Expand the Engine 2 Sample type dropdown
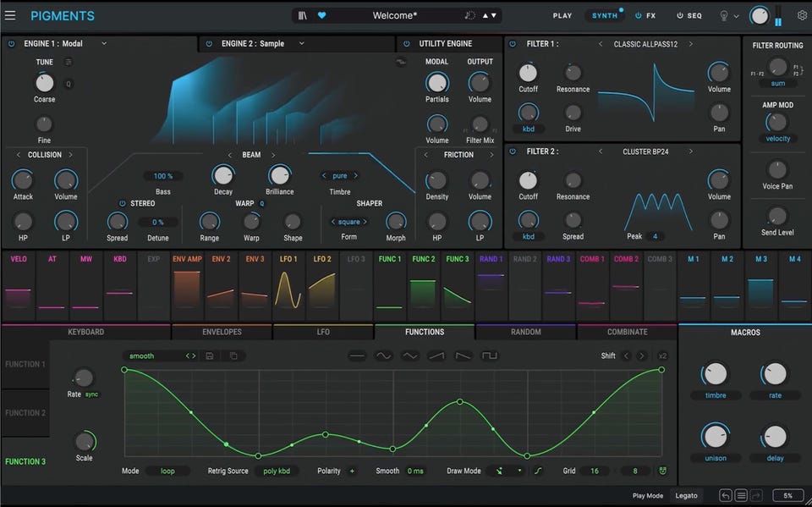Viewport: 812px width, 507px height. point(301,43)
